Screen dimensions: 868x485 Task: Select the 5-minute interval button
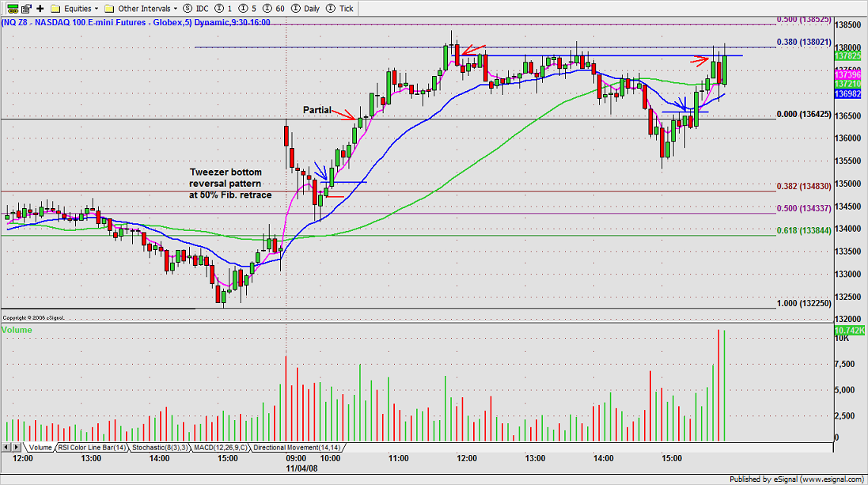coord(248,8)
